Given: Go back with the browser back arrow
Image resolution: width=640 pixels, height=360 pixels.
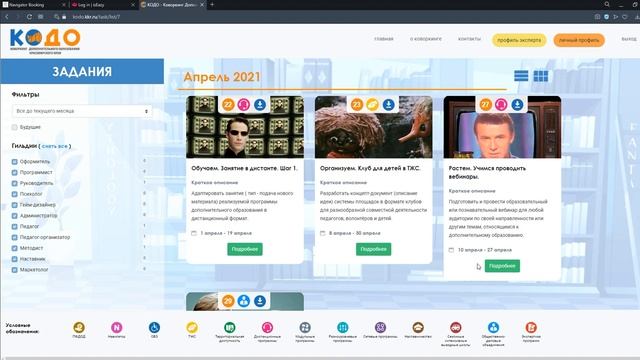Looking at the screenshot, I should tap(7, 17).
